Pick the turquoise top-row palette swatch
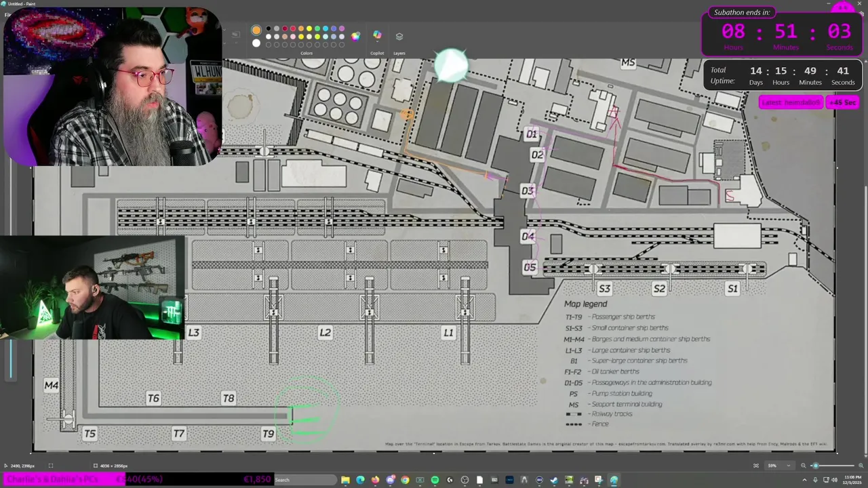The width and height of the screenshot is (868, 488). (x=325, y=28)
